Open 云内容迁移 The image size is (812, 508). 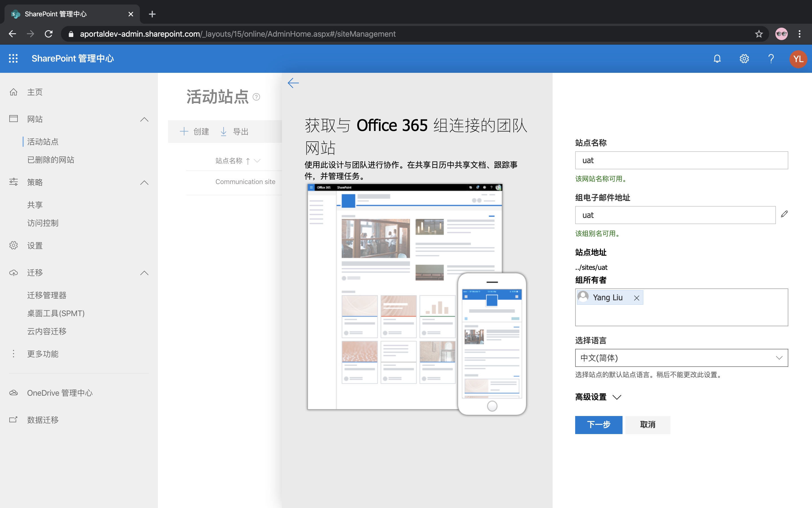pyautogui.click(x=47, y=332)
